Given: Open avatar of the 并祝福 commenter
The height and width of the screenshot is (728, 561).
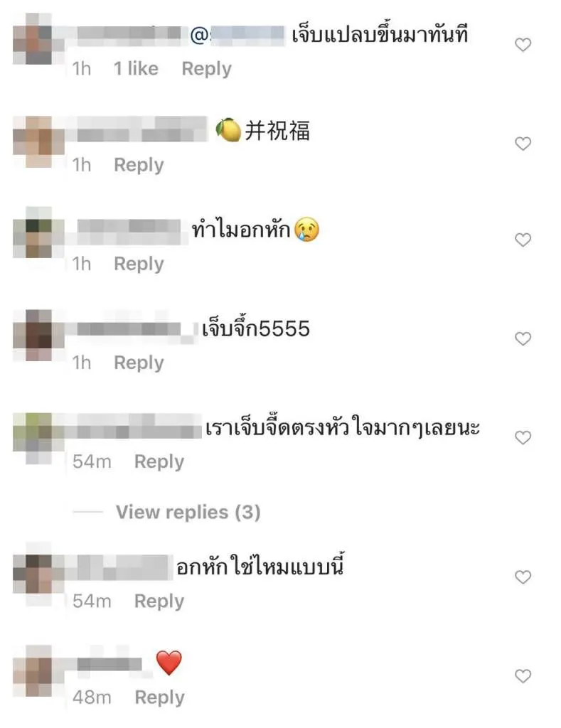Looking at the screenshot, I should tap(38, 141).
